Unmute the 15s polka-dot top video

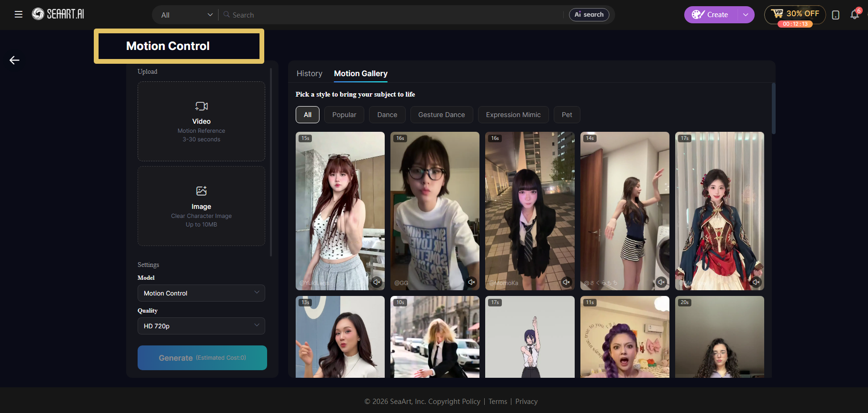[x=377, y=282]
